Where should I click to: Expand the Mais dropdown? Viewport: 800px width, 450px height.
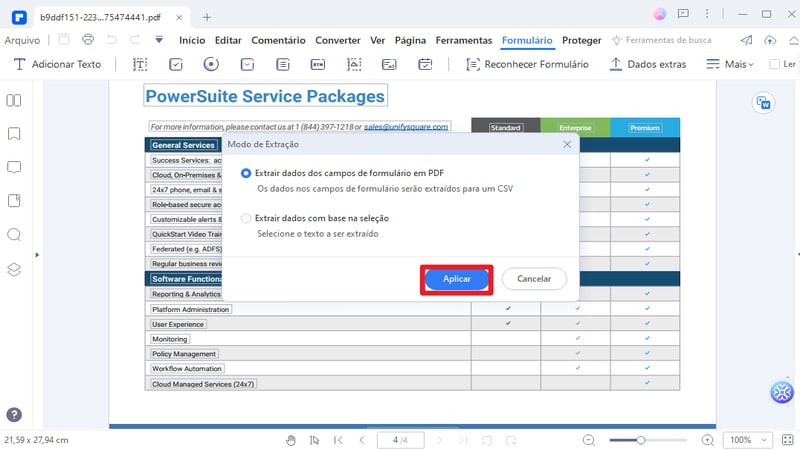point(730,64)
